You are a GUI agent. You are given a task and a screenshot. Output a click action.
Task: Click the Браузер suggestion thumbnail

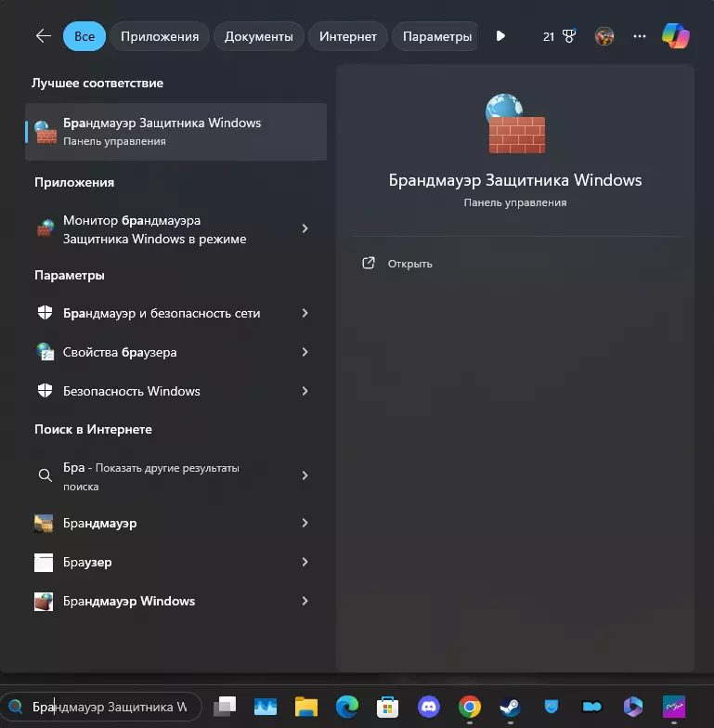[44, 563]
